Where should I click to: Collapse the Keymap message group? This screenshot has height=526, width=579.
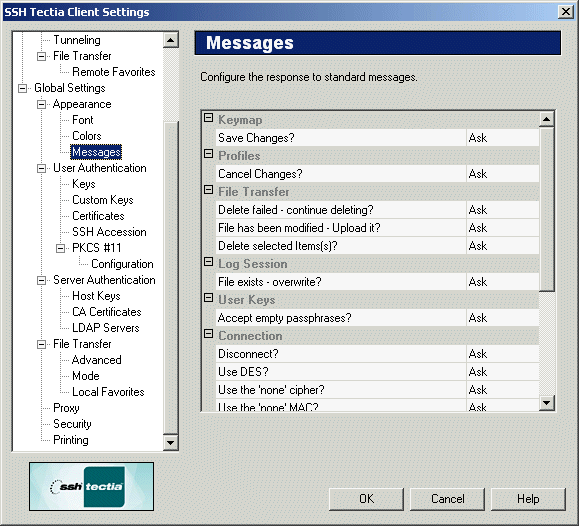coord(209,118)
